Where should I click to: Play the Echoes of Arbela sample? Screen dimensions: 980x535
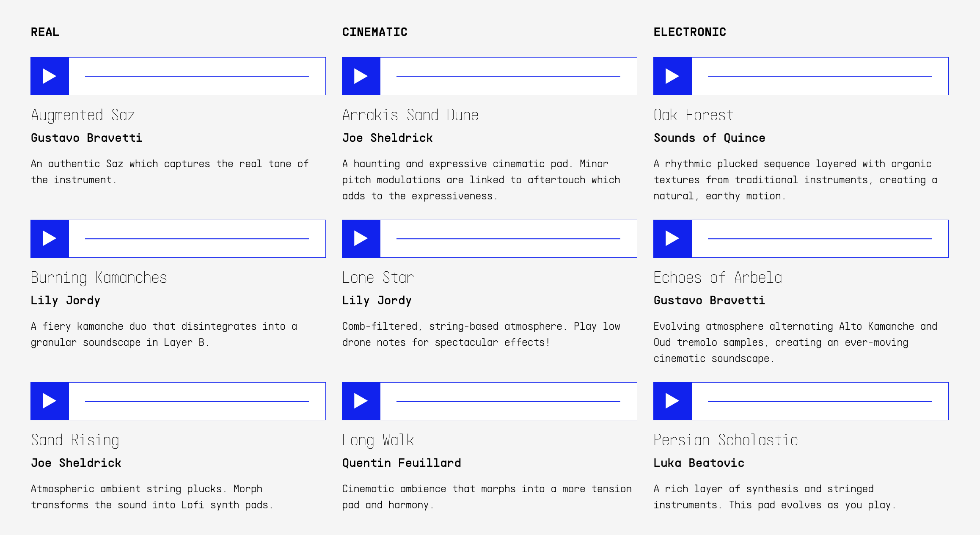coord(672,239)
